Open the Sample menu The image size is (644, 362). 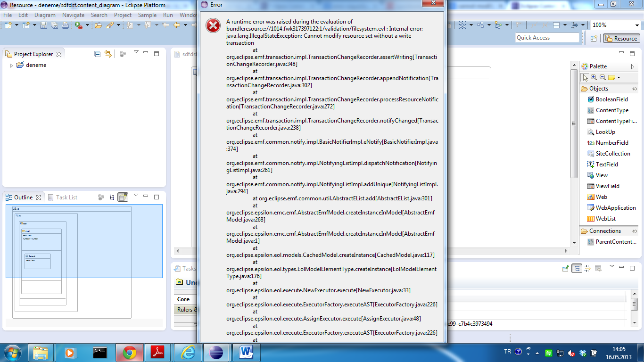pyautogui.click(x=147, y=15)
